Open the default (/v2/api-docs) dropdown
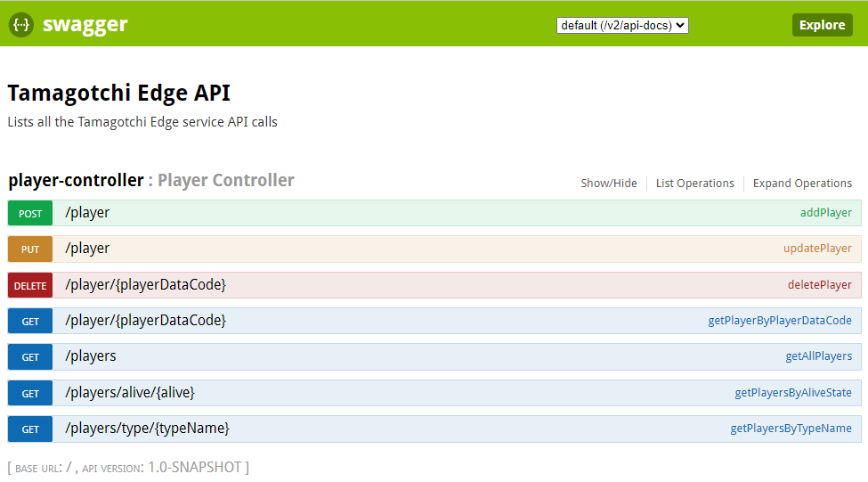The width and height of the screenshot is (868, 482). (x=622, y=26)
